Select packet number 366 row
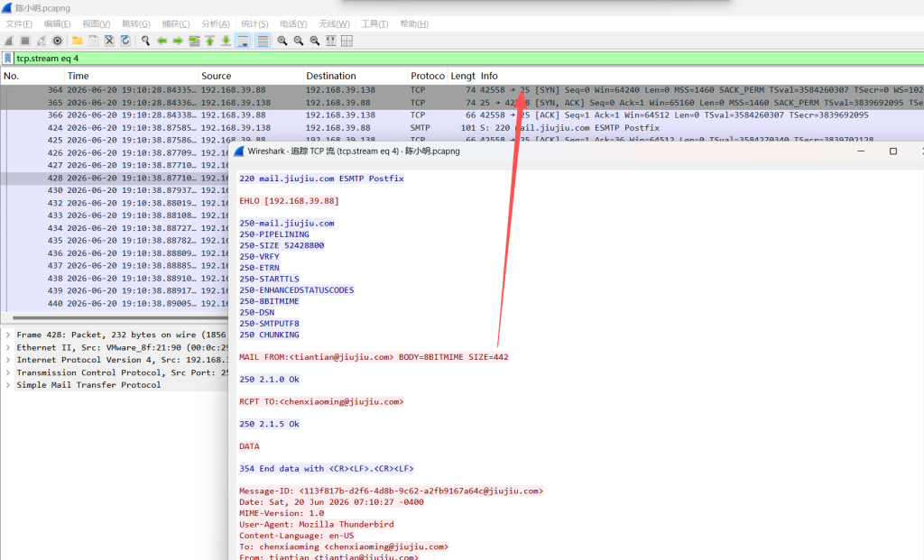 pos(462,115)
